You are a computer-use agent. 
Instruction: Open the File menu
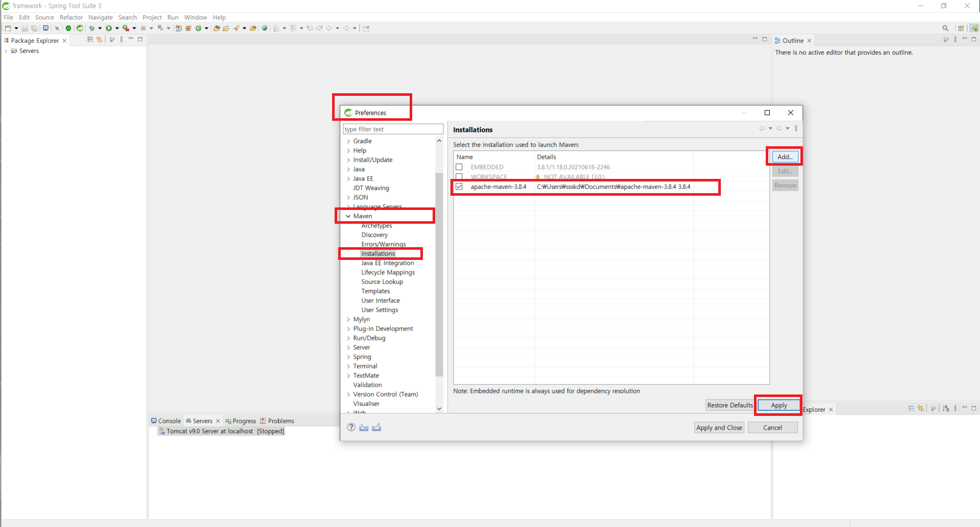(9, 17)
